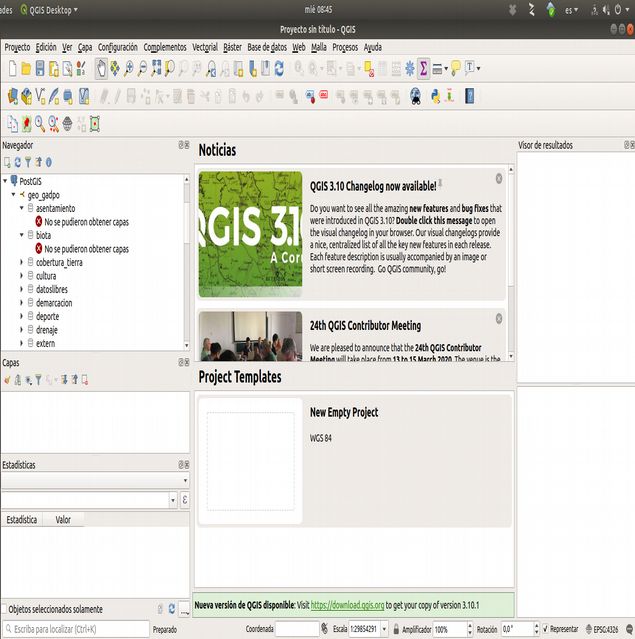
Task: Refresh the map canvas with the blue arrows icon
Action: [x=279, y=68]
